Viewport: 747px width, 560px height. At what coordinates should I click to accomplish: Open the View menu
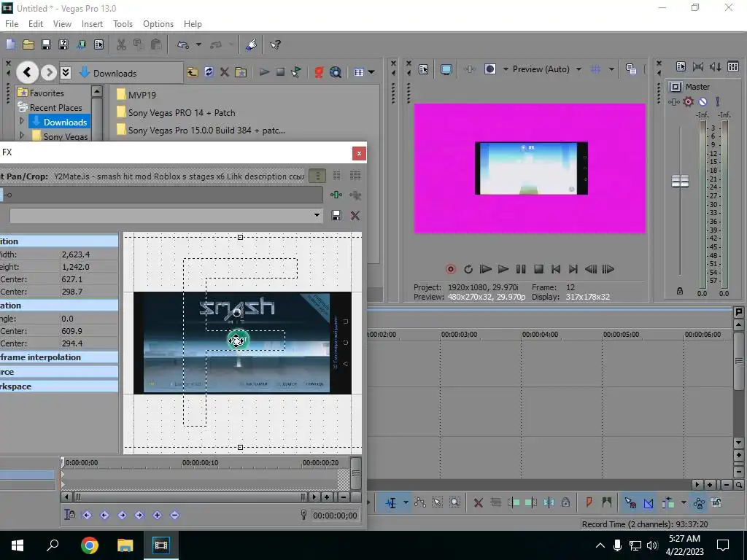62,24
